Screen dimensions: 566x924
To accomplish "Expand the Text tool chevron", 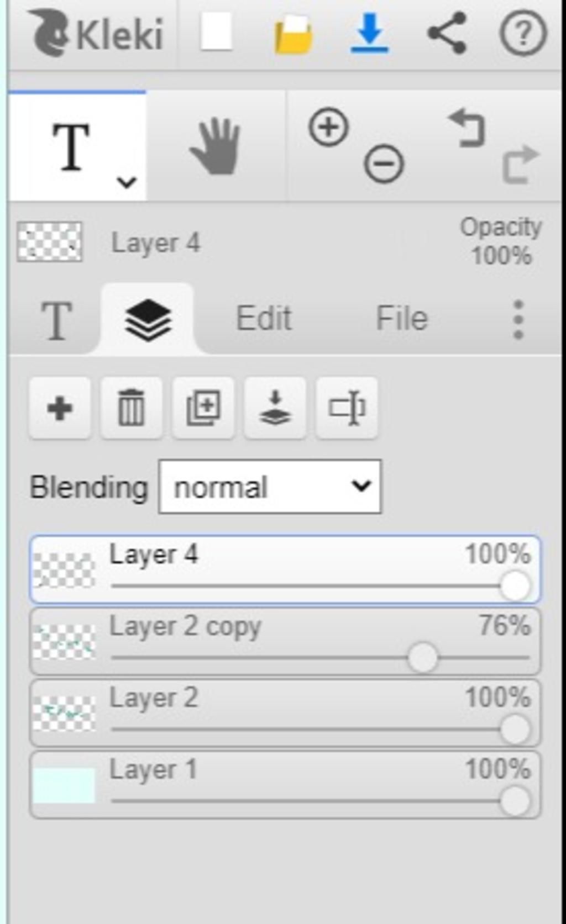I will tap(127, 182).
